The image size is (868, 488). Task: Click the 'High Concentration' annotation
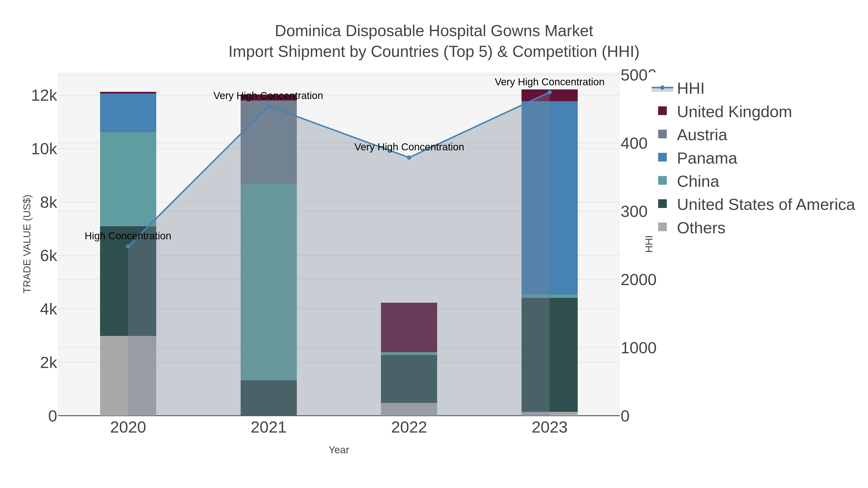pyautogui.click(x=128, y=236)
